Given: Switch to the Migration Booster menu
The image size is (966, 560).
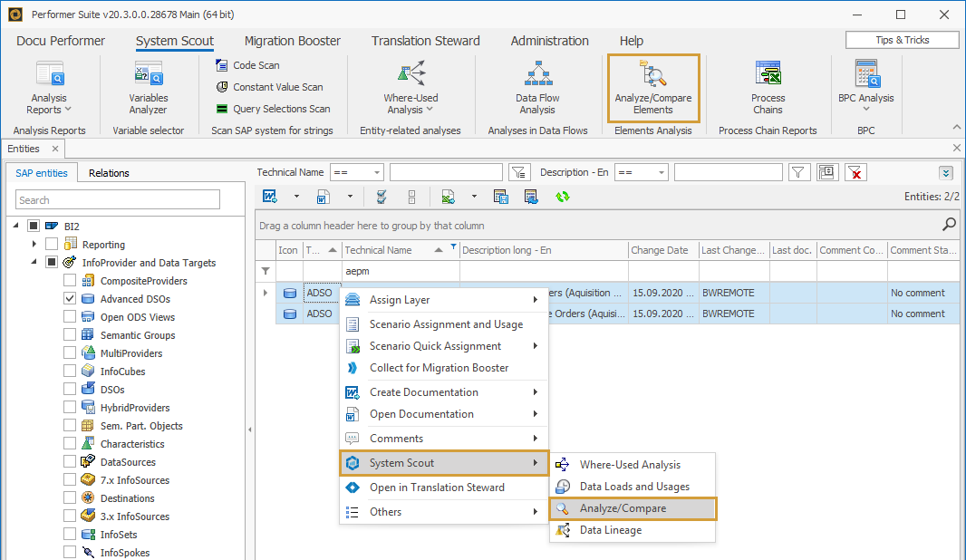Looking at the screenshot, I should tap(292, 40).
